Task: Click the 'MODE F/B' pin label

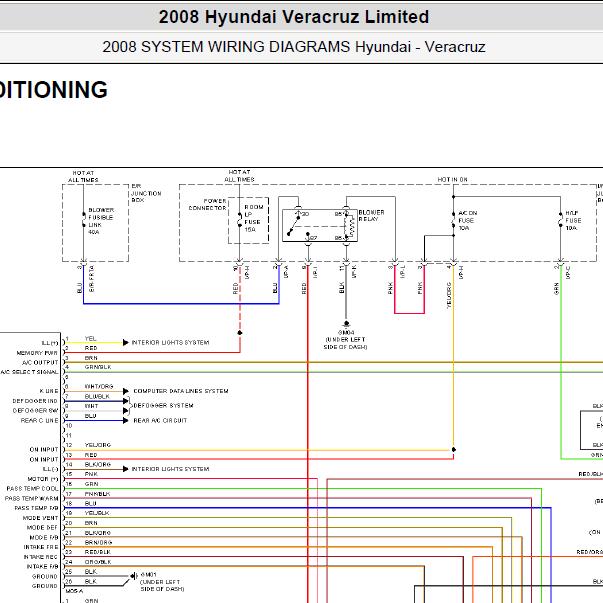Action: click(x=44, y=537)
